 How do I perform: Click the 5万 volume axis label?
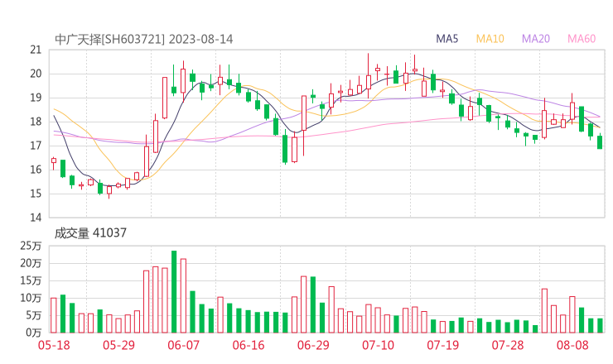tap(34, 315)
